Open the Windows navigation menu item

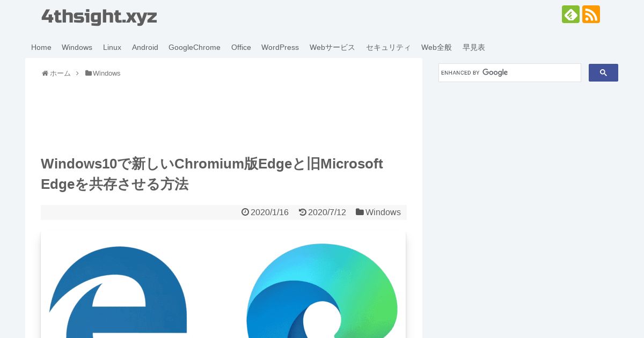coord(77,47)
